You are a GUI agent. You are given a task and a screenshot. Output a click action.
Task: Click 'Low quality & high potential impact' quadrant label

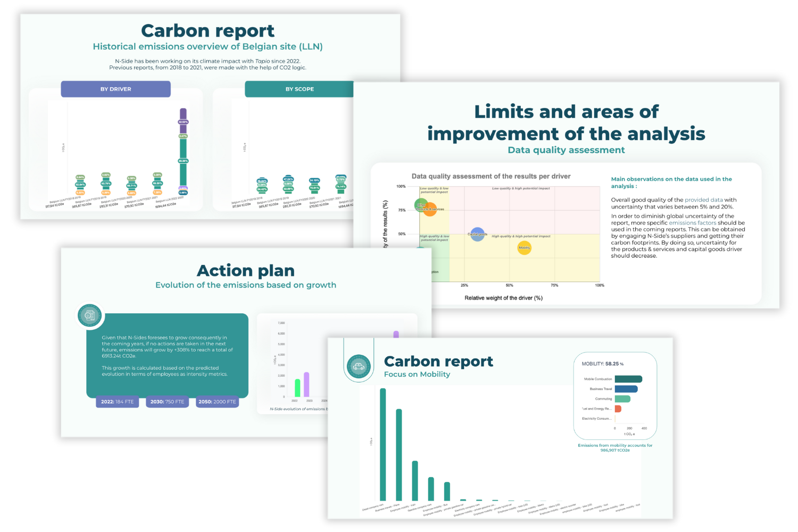click(x=521, y=188)
